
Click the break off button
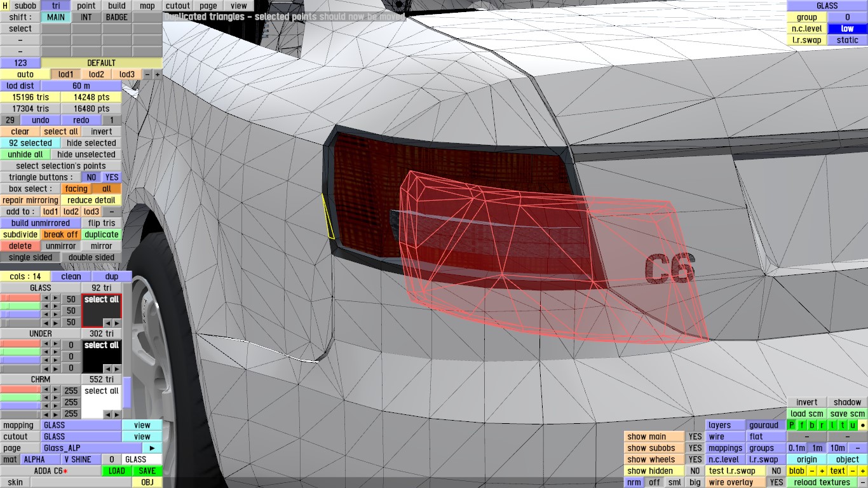pos(61,234)
